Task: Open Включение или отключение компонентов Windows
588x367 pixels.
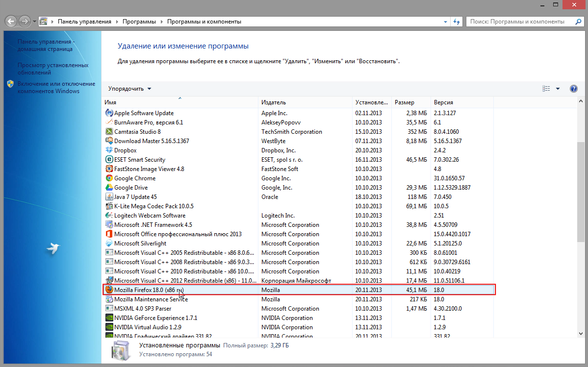Action: pos(56,87)
